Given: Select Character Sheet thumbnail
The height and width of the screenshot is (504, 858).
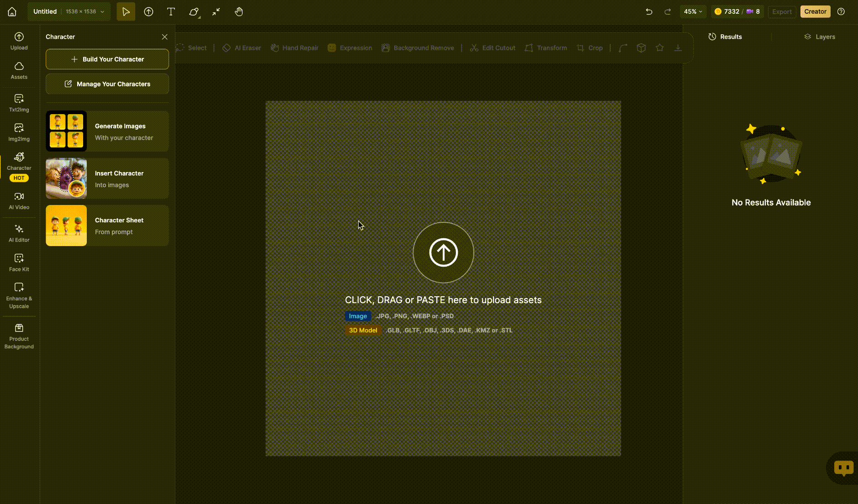Looking at the screenshot, I should tap(66, 226).
